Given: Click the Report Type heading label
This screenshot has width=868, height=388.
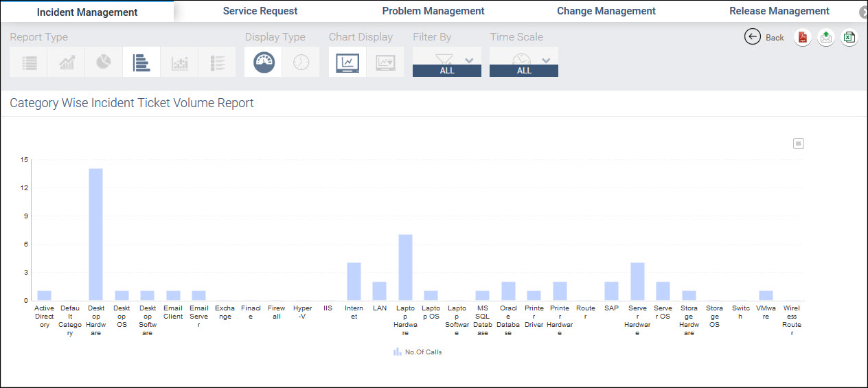Looking at the screenshot, I should (x=39, y=37).
